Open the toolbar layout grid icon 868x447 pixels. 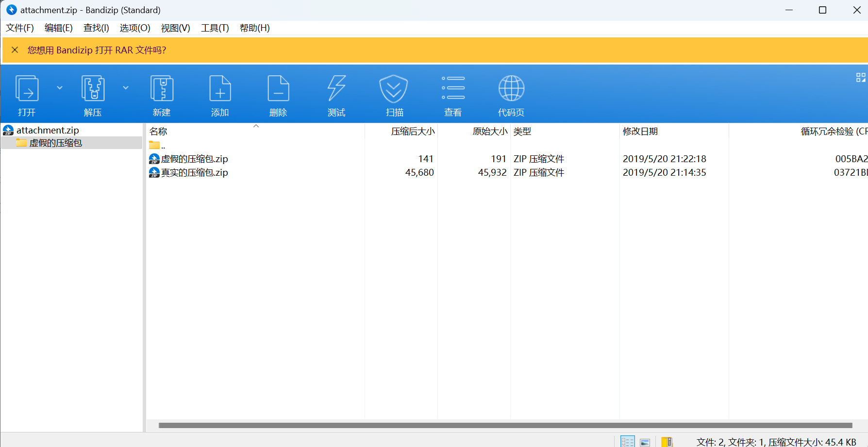click(x=861, y=78)
